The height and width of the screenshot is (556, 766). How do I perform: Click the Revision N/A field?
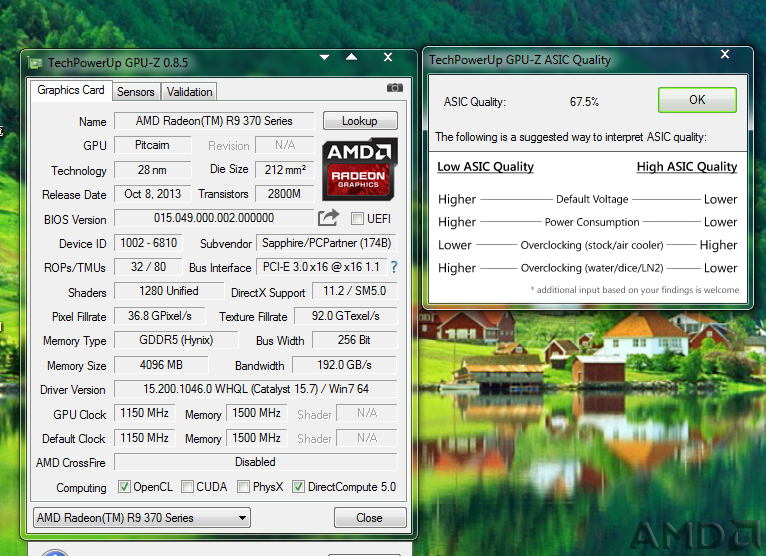[x=285, y=145]
